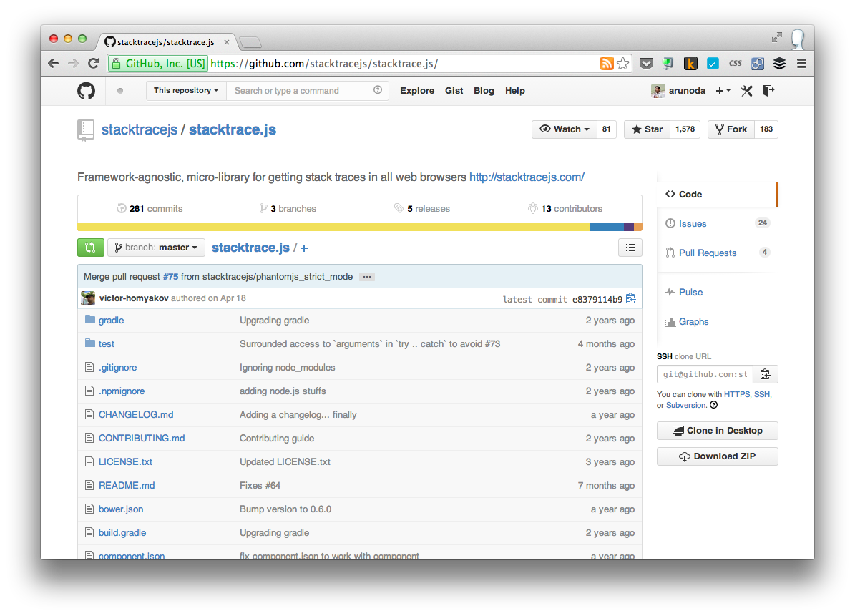Viewport: 855px width, 616px height.
Task: Click arunoda's avatar picture
Action: click(658, 91)
